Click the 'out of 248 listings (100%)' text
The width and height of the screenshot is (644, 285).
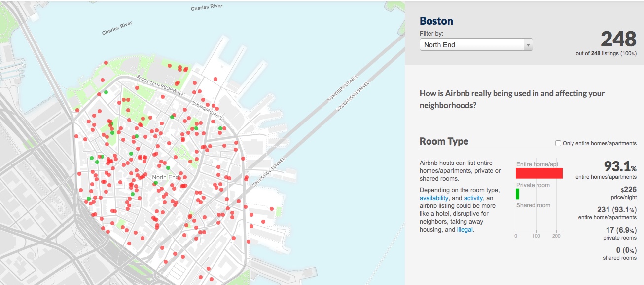(x=606, y=53)
